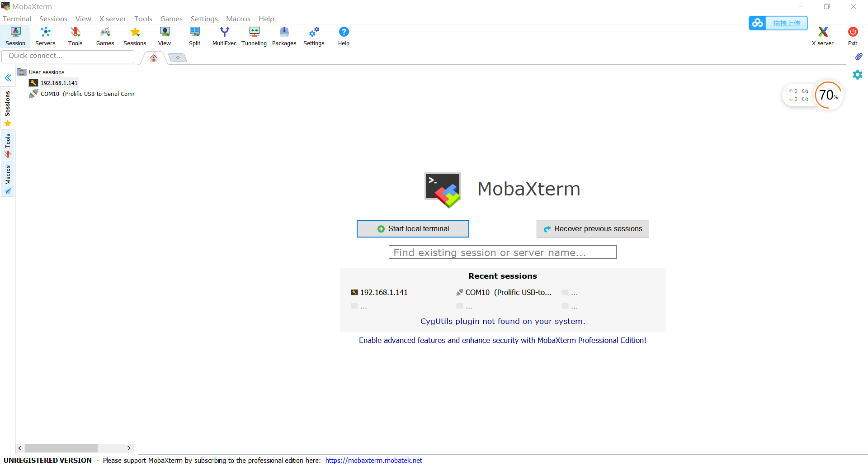Click the network speed K/s readout

point(799,95)
